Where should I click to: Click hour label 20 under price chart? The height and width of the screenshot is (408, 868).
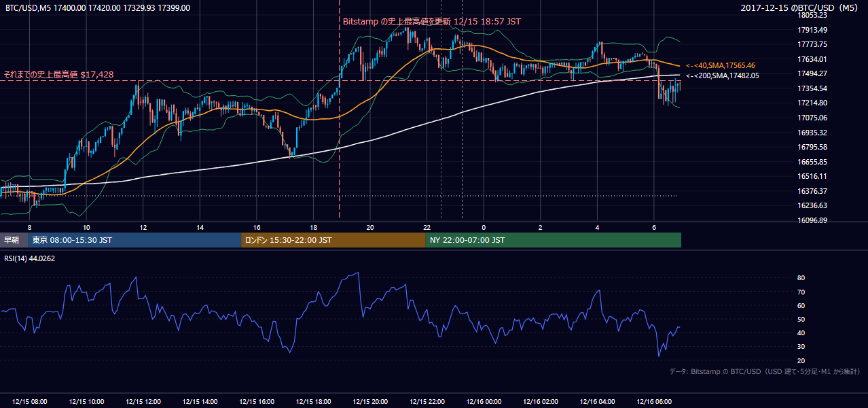coord(370,226)
